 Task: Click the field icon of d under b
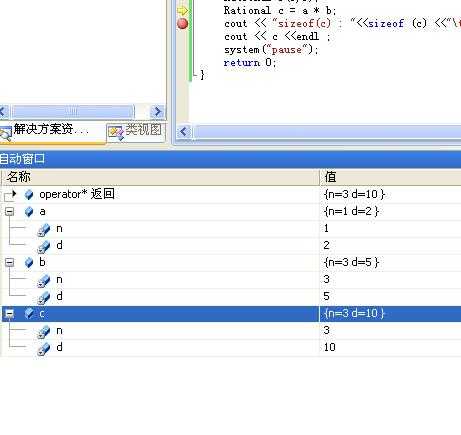44,297
